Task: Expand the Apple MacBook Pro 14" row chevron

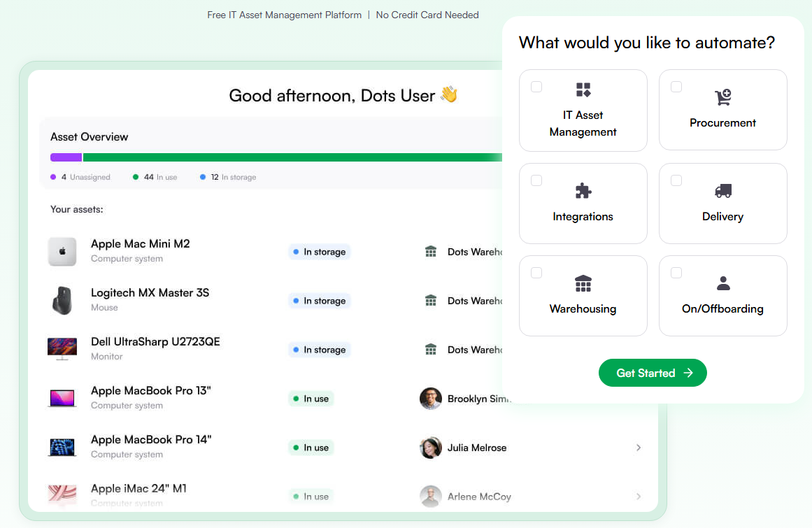Action: point(639,448)
